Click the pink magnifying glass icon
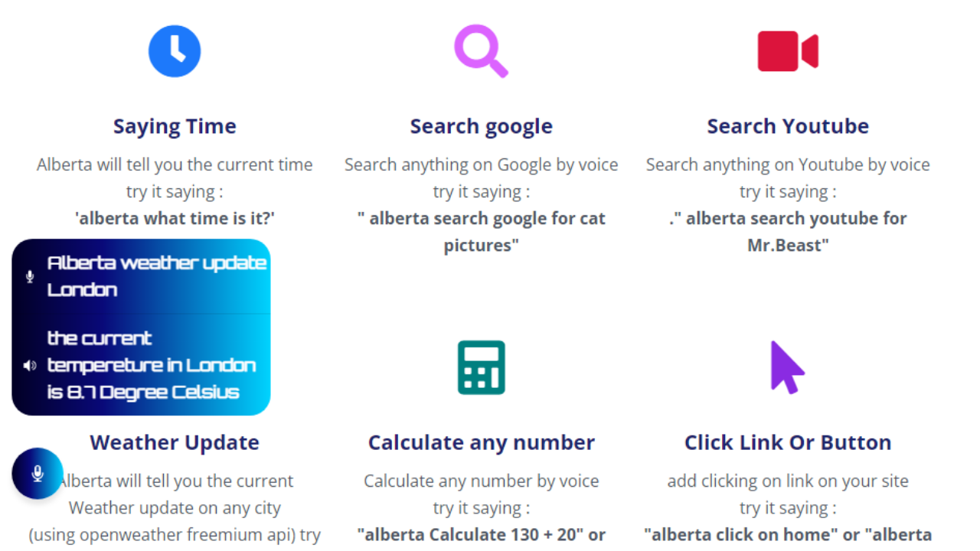Viewport: 980px width, 551px height. click(x=480, y=51)
